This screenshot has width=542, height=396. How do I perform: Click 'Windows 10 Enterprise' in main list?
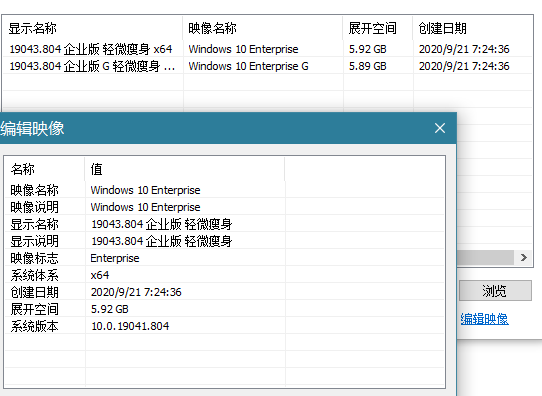tap(243, 49)
